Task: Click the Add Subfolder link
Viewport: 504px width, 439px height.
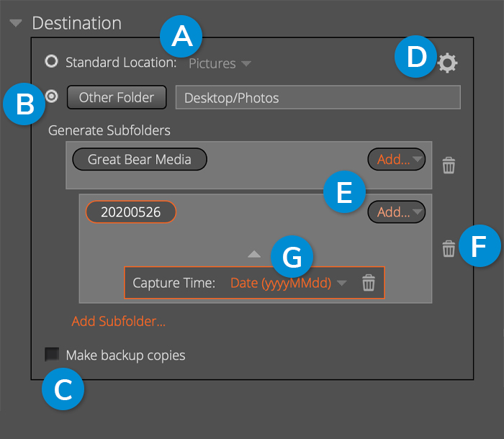Action: pos(119,322)
